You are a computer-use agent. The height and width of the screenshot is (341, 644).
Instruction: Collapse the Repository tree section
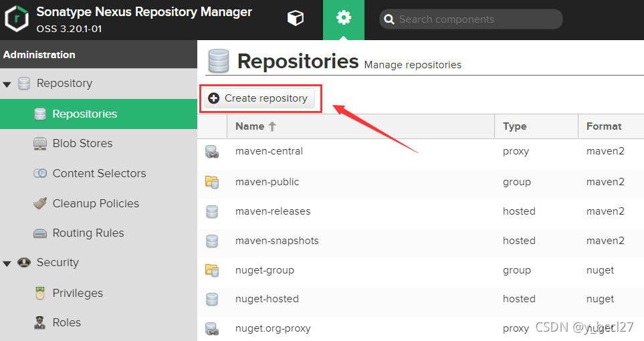[x=7, y=85]
